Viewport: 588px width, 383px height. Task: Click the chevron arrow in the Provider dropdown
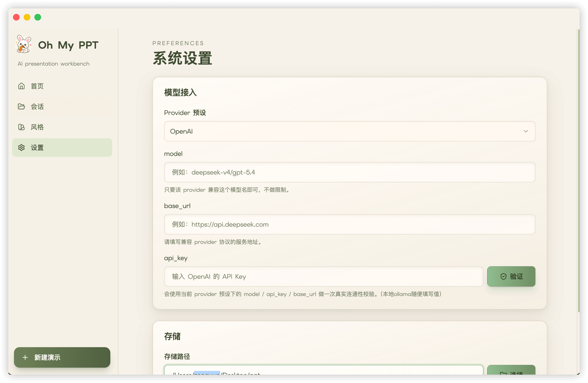(x=526, y=131)
